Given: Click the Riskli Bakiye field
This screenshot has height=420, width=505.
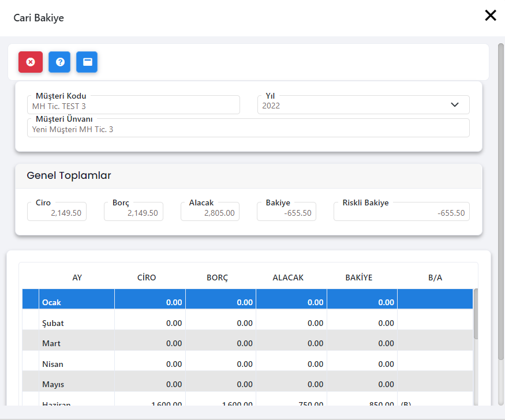Looking at the screenshot, I should [x=402, y=212].
